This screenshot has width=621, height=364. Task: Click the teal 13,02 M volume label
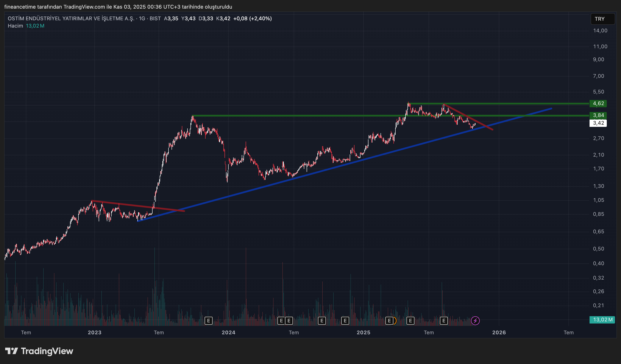(602, 320)
